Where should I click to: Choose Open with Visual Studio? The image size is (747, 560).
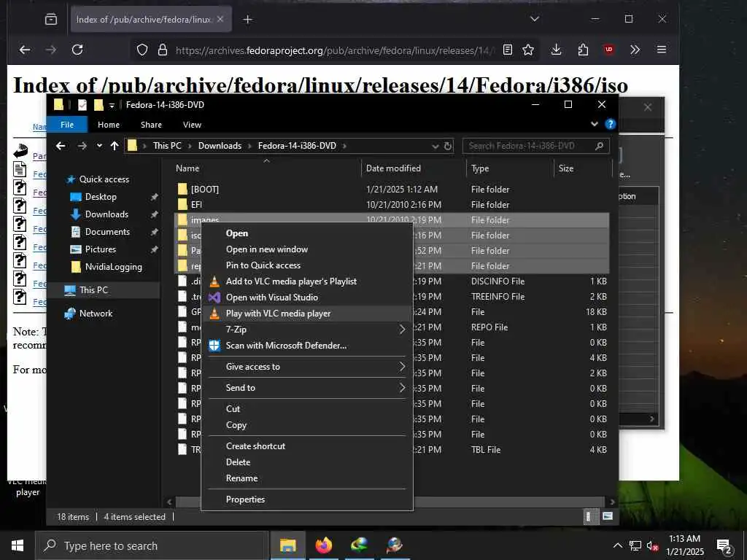click(x=271, y=297)
